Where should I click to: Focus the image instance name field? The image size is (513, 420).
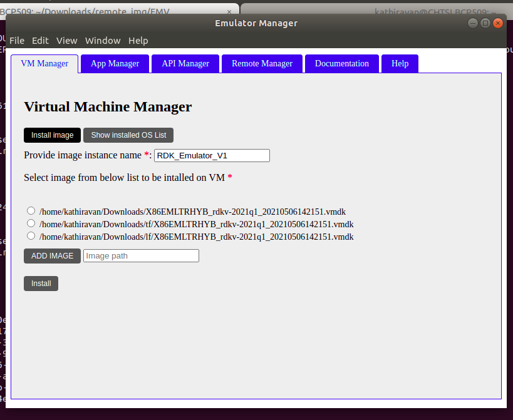[x=212, y=155]
